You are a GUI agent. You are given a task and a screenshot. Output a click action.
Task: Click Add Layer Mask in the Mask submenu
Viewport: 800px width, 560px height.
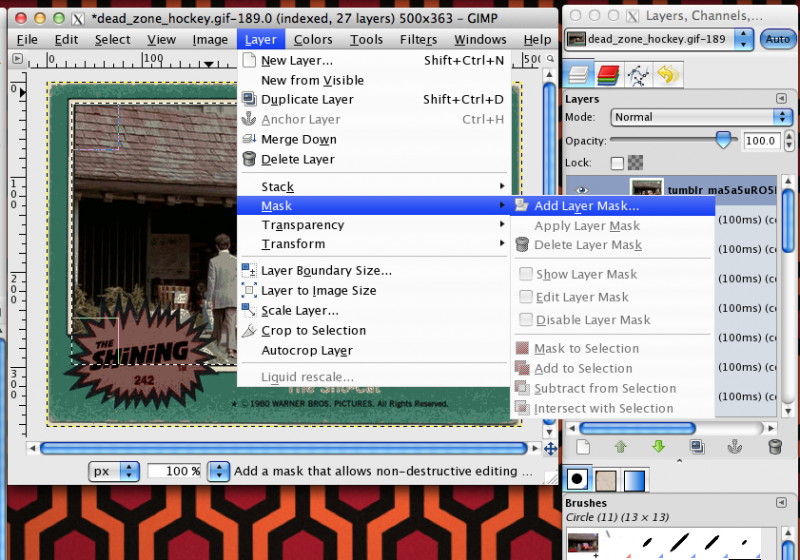pos(613,206)
